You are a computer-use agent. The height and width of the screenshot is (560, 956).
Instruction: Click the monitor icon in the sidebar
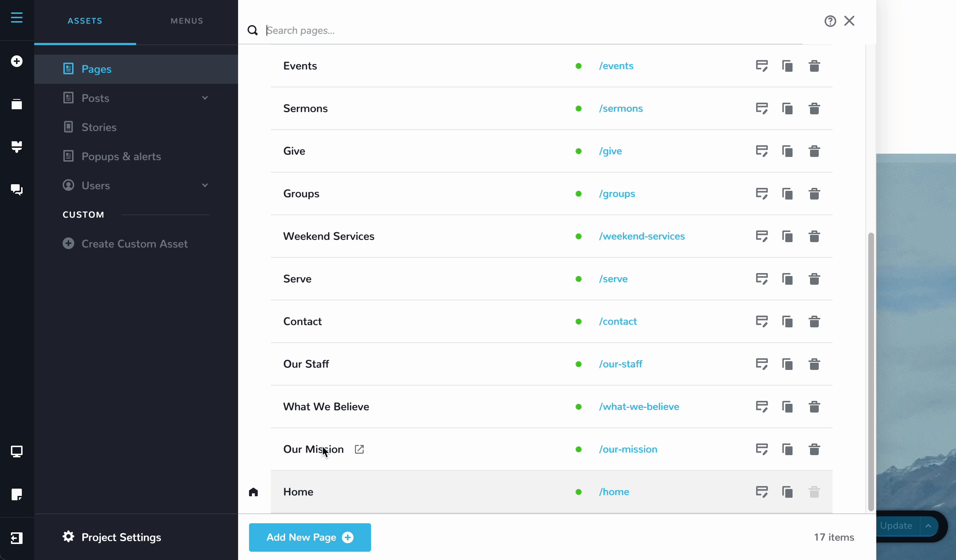point(17,451)
